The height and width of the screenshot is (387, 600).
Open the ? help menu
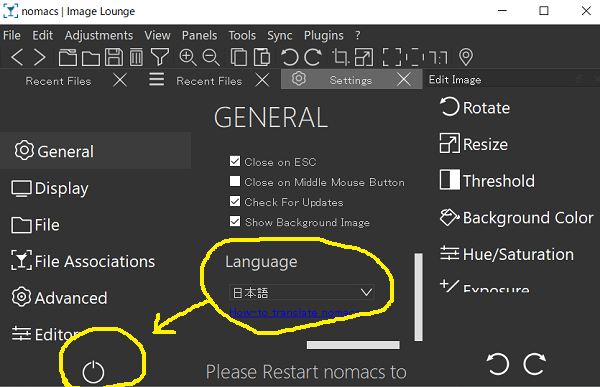[x=358, y=36]
